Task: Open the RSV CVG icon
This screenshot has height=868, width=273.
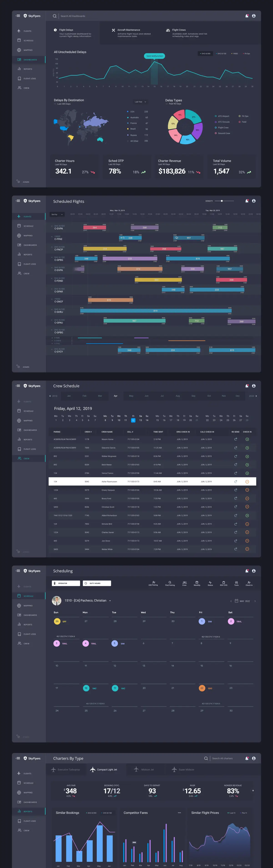Action: coord(223,582)
